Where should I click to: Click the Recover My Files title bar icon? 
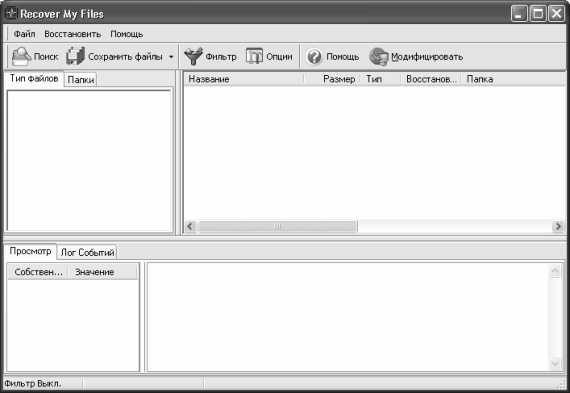pos(11,13)
